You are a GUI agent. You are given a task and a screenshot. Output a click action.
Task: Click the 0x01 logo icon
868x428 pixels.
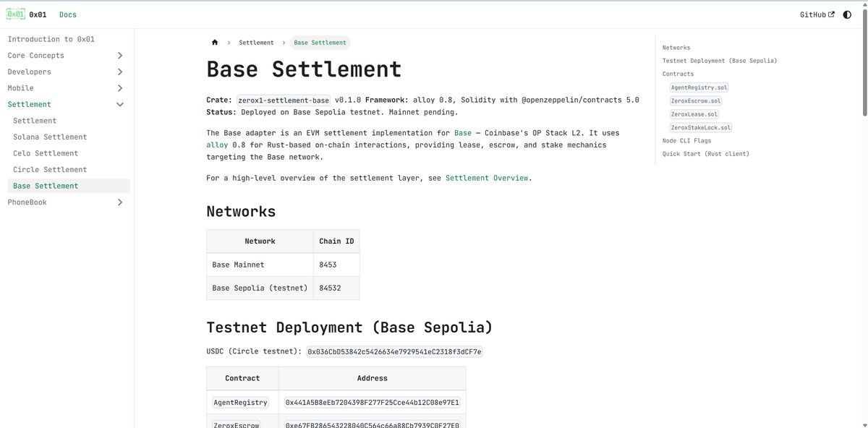coord(15,14)
